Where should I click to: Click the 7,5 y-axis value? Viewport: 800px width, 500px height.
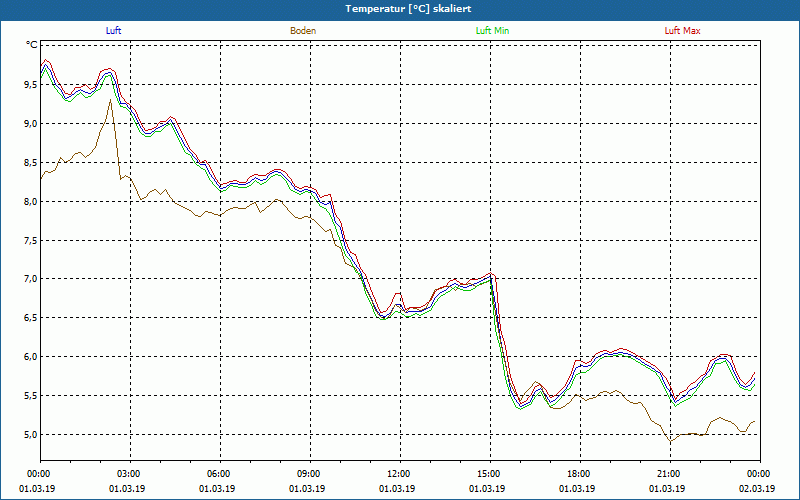click(29, 240)
